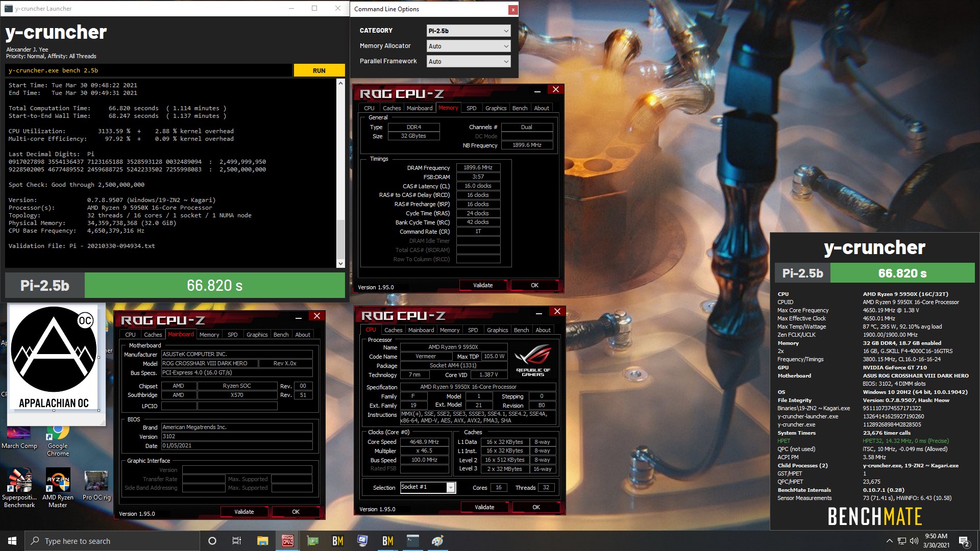Image resolution: width=980 pixels, height=551 pixels.
Task: Click the y-cruncher command line input field
Action: tap(149, 70)
